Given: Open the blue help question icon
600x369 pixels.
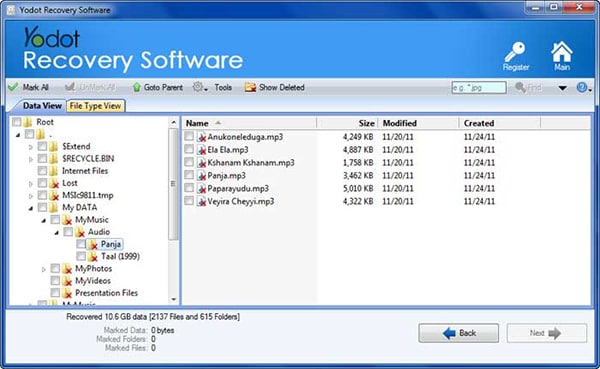Looking at the screenshot, I should coord(582,87).
